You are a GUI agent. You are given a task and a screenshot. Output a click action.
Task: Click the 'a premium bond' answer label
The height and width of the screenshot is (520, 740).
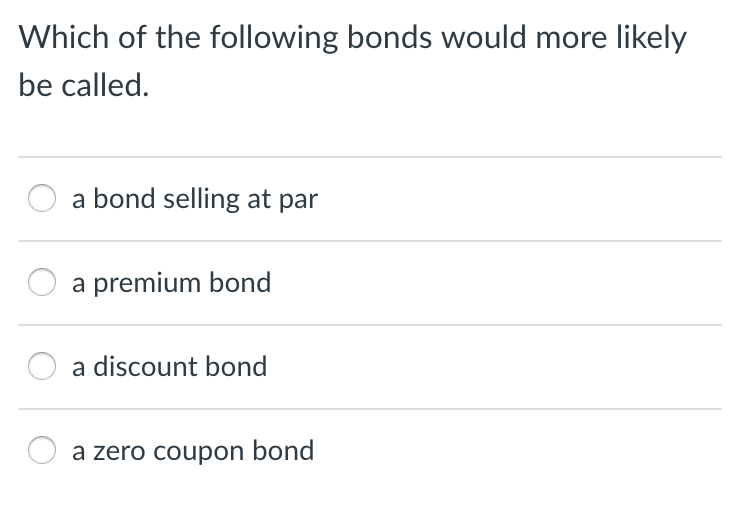click(x=171, y=283)
